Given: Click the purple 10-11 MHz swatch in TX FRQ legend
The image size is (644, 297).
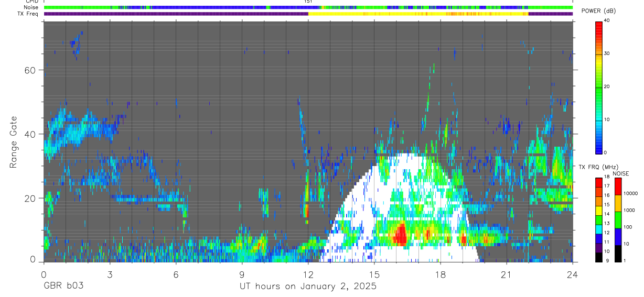Looking at the screenshot, I should [x=598, y=248].
